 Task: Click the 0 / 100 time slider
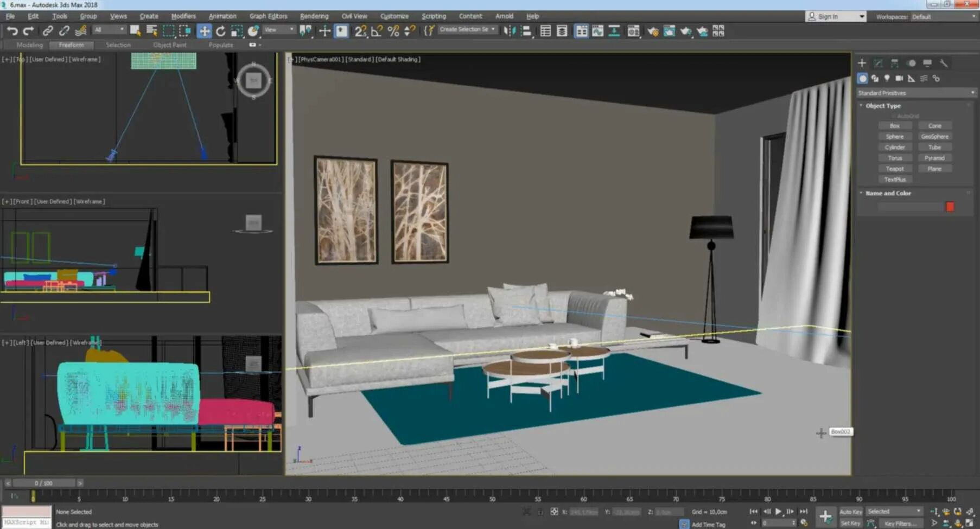coord(44,483)
